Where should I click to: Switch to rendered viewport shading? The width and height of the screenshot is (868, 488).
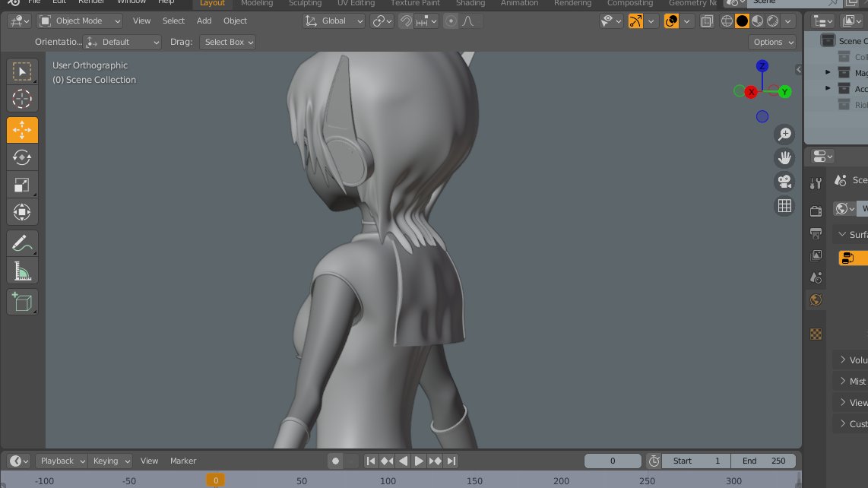click(x=772, y=21)
